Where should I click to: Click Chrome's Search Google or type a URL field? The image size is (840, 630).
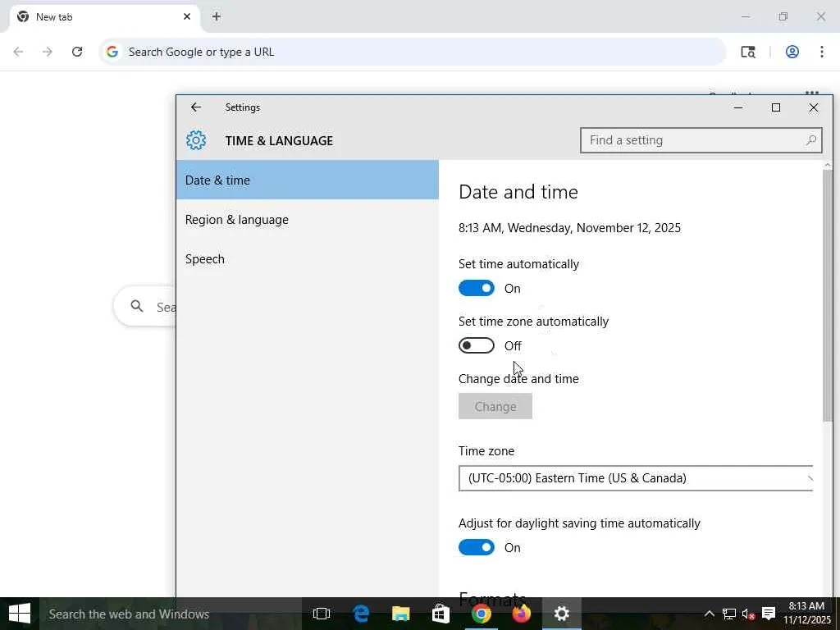pos(413,52)
